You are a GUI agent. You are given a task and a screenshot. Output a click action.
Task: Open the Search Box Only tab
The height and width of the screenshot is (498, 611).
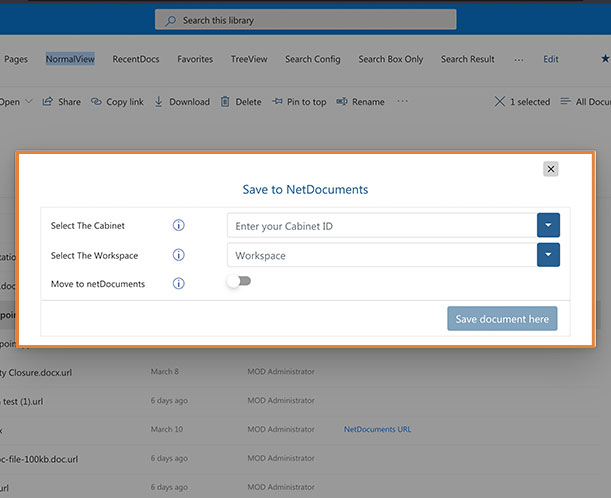click(390, 59)
